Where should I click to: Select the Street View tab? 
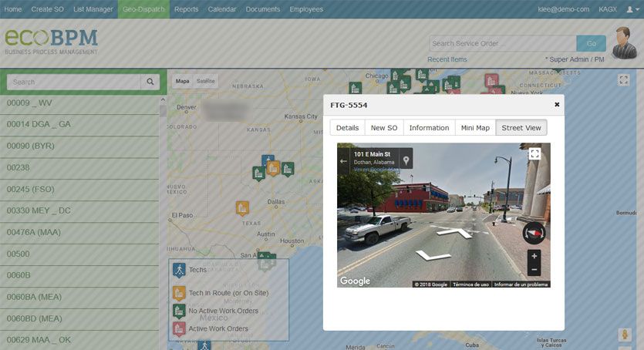click(521, 128)
